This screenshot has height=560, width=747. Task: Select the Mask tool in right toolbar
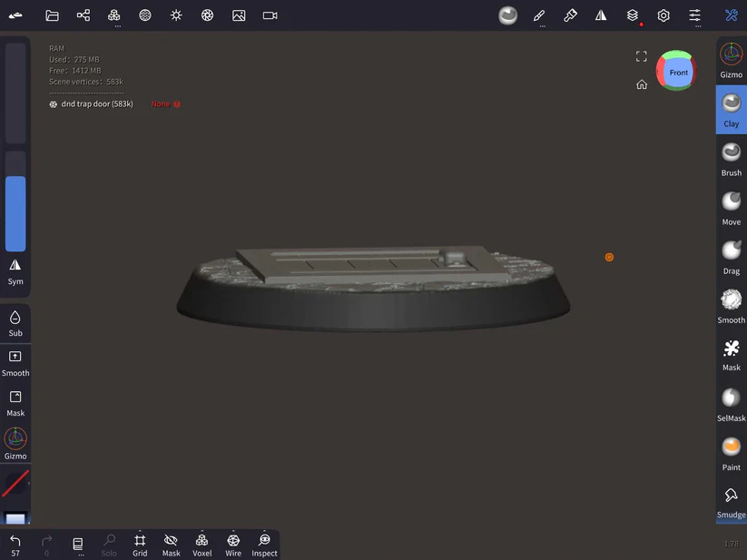tap(732, 355)
